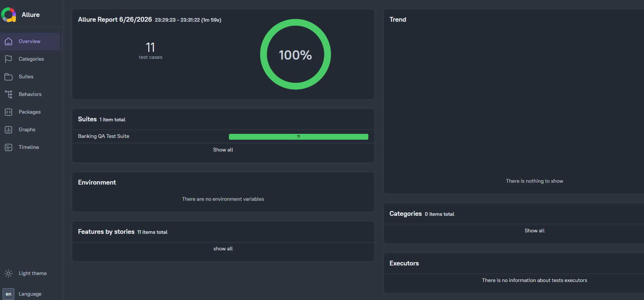This screenshot has height=300, width=644.
Task: Switch theme using Light theme label
Action: [33, 274]
